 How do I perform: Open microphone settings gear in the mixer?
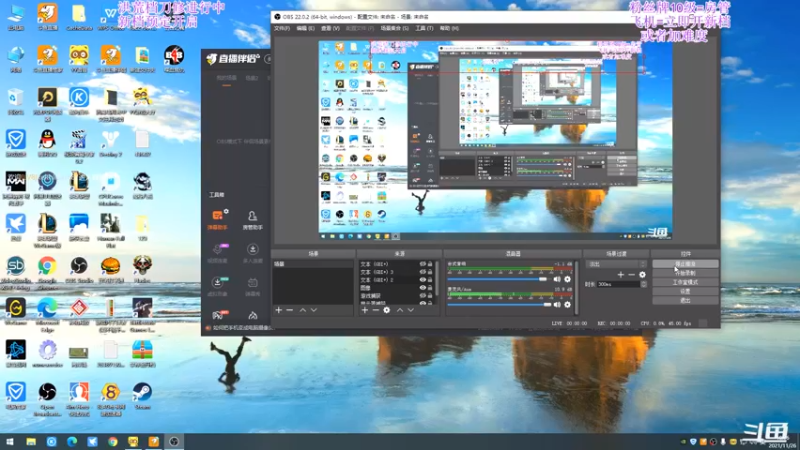567,305
